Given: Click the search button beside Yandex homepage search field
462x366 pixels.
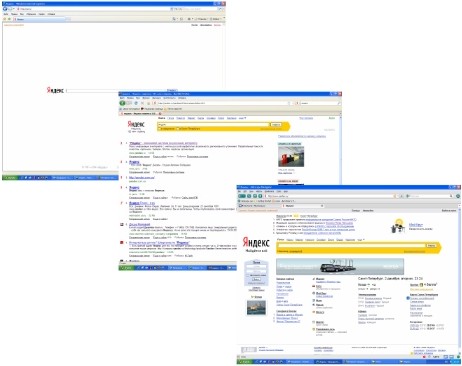Looking at the screenshot, I should pos(431,245).
